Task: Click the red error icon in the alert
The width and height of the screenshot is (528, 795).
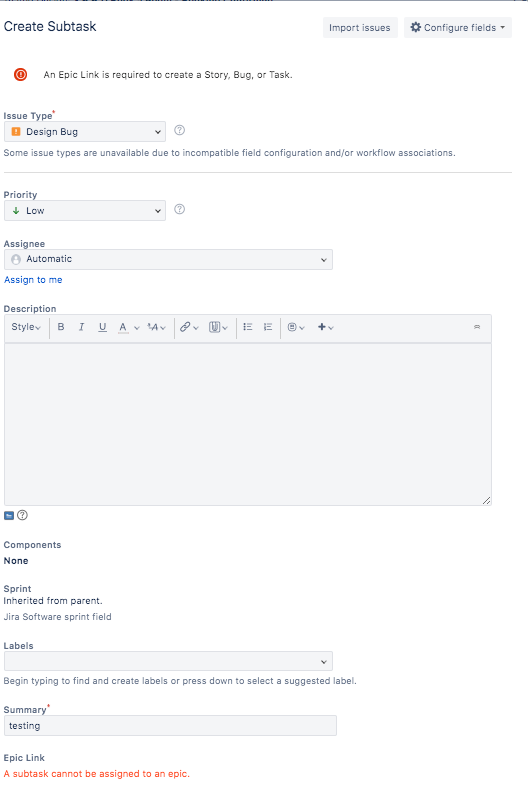Action: tap(20, 75)
